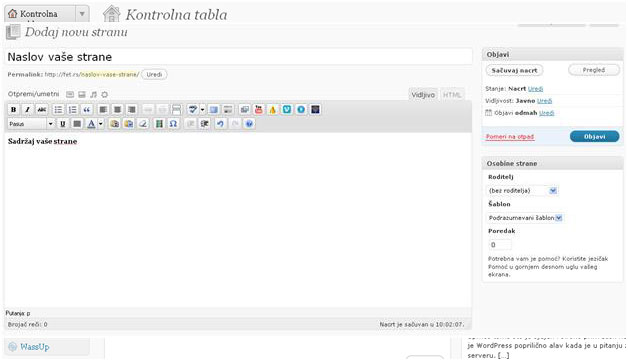Open the editor help icon
This screenshot has height=361, width=628.
pyautogui.click(x=249, y=124)
